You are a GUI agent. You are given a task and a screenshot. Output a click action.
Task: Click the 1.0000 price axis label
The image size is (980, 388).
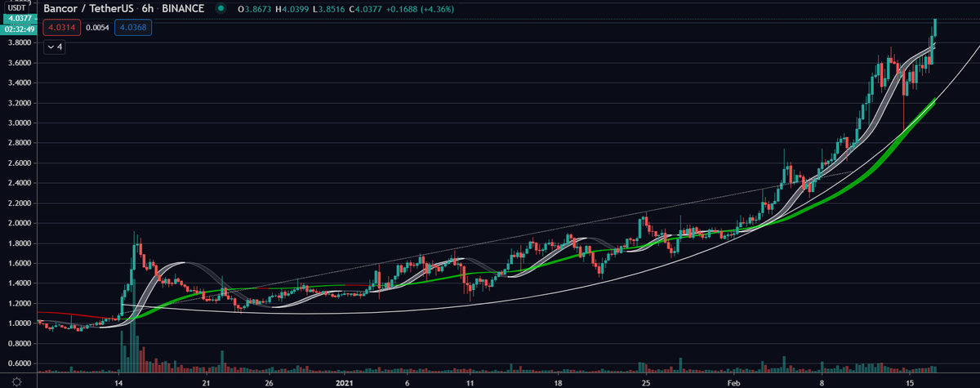(18, 323)
